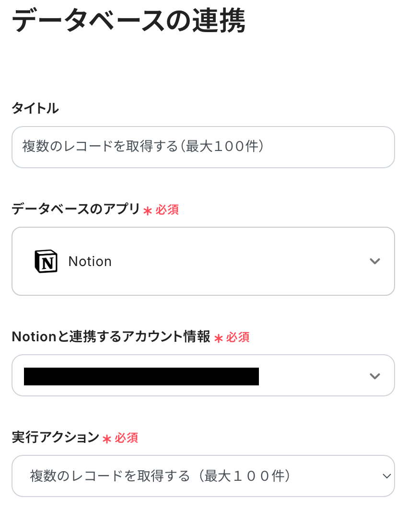The image size is (420, 510).
Task: Click the データベースのアプリ label
Action: tap(76, 209)
